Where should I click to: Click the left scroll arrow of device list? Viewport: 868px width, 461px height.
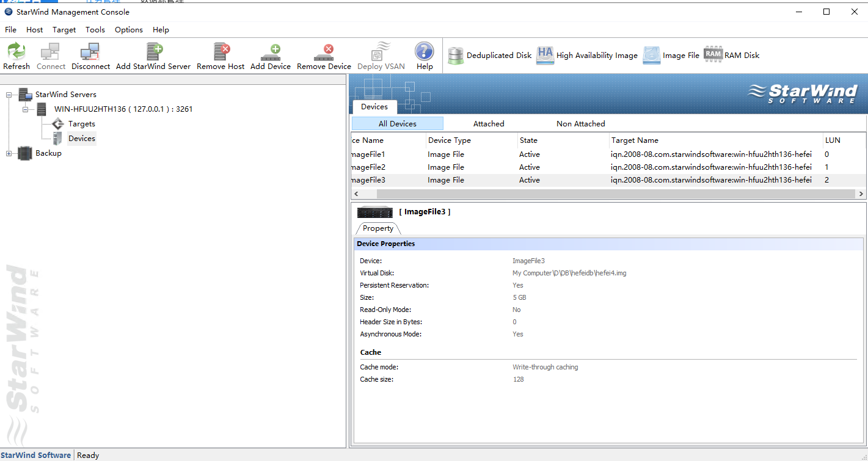(356, 194)
